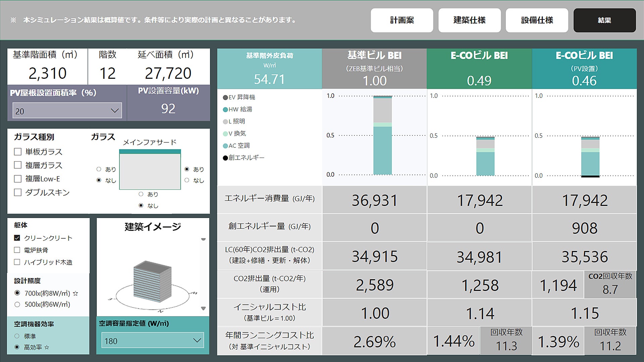The image size is (644, 362).
Task: Click the 設備仕様 button
Action: click(537, 20)
